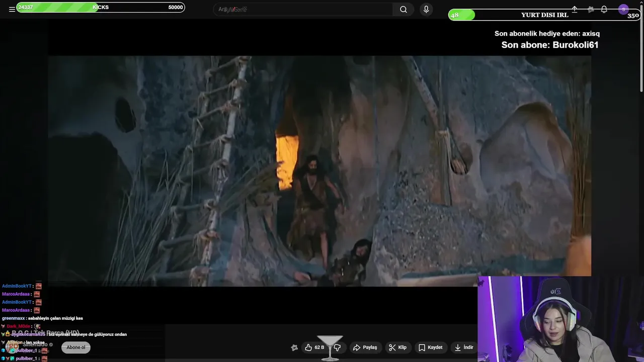
Task: Click the streamer webcam overlay
Action: pyautogui.click(x=560, y=319)
